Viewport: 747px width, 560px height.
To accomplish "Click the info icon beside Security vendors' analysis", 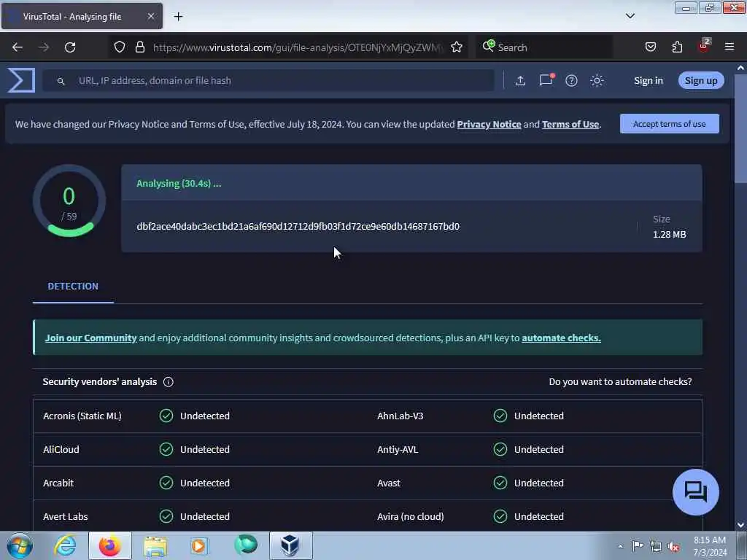I will pyautogui.click(x=169, y=382).
